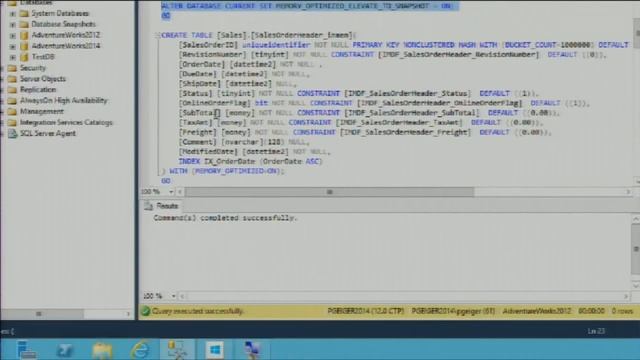The width and height of the screenshot is (640, 360).
Task: Open the results pane zoom dropdown
Action: pos(173,296)
